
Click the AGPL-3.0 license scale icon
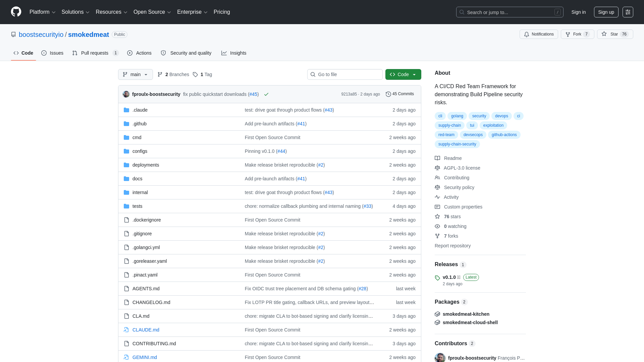(437, 168)
